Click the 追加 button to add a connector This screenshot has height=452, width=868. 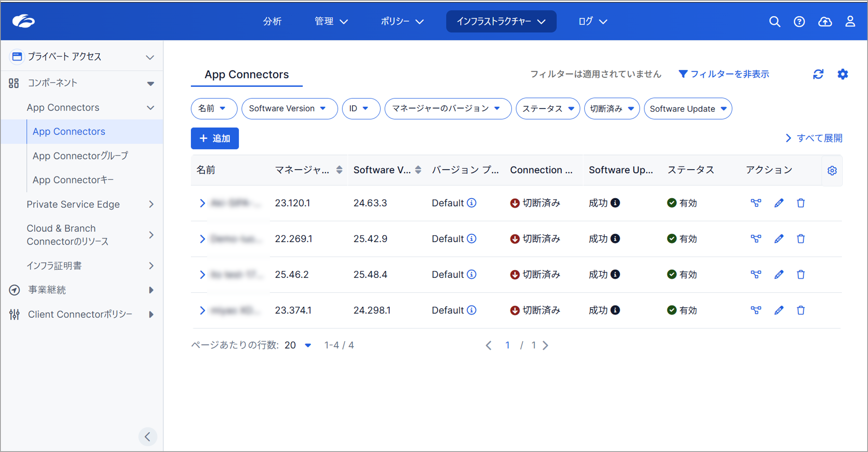(215, 138)
